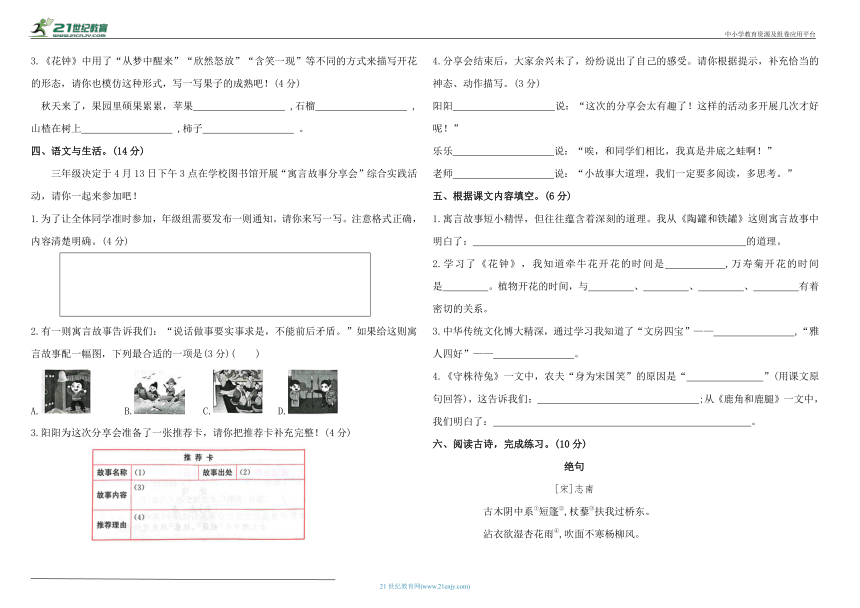Select picture option A for the fable question
This screenshot has height=608, width=860.
click(67, 391)
